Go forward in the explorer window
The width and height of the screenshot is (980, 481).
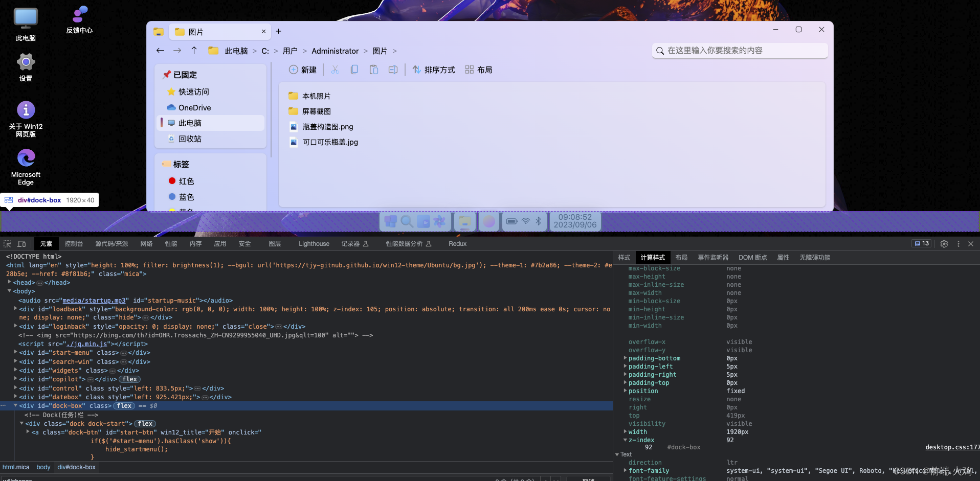coord(177,51)
